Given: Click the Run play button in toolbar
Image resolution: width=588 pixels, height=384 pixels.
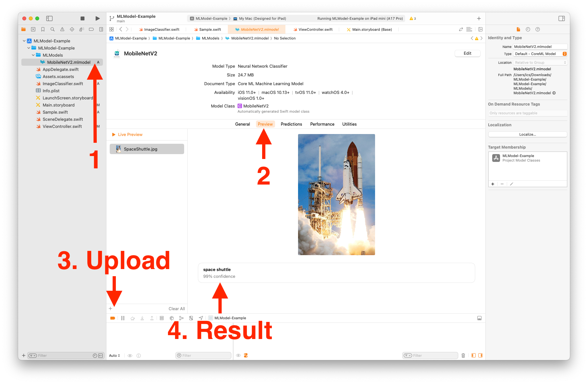Looking at the screenshot, I should 97,18.
